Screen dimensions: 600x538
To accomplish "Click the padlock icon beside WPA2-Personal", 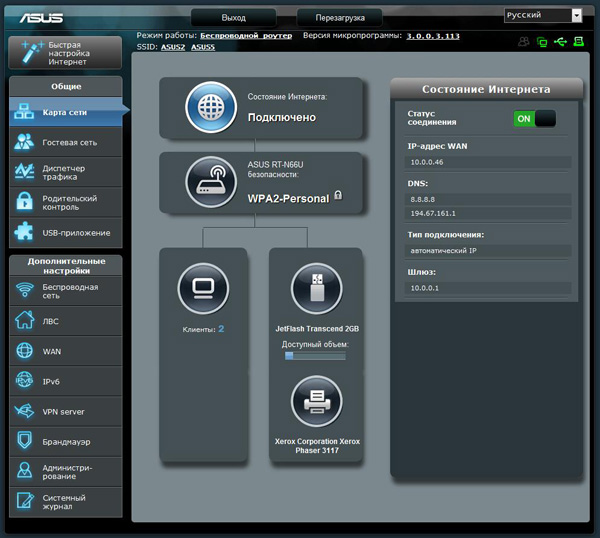I will [x=338, y=195].
